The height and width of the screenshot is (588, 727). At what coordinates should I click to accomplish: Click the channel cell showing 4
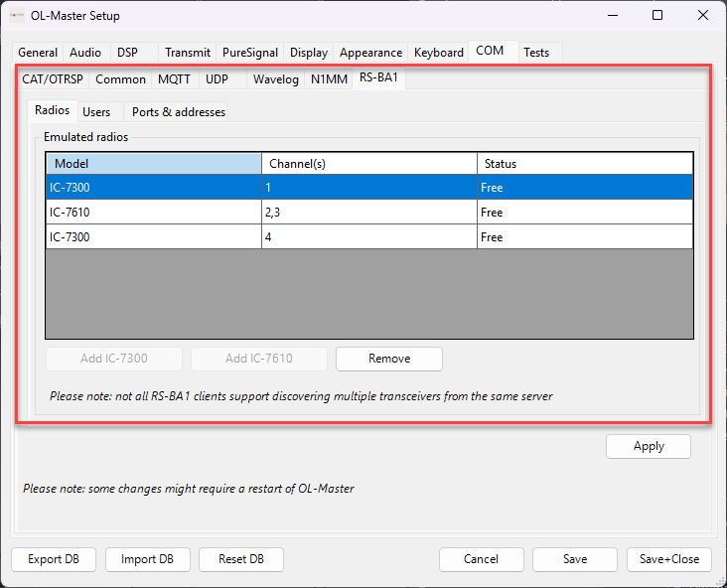click(x=369, y=237)
